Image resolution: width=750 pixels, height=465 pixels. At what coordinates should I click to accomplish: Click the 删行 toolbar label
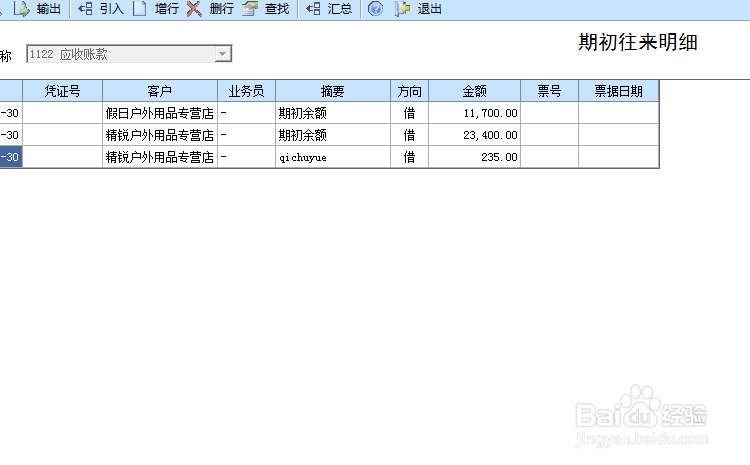pyautogui.click(x=221, y=9)
